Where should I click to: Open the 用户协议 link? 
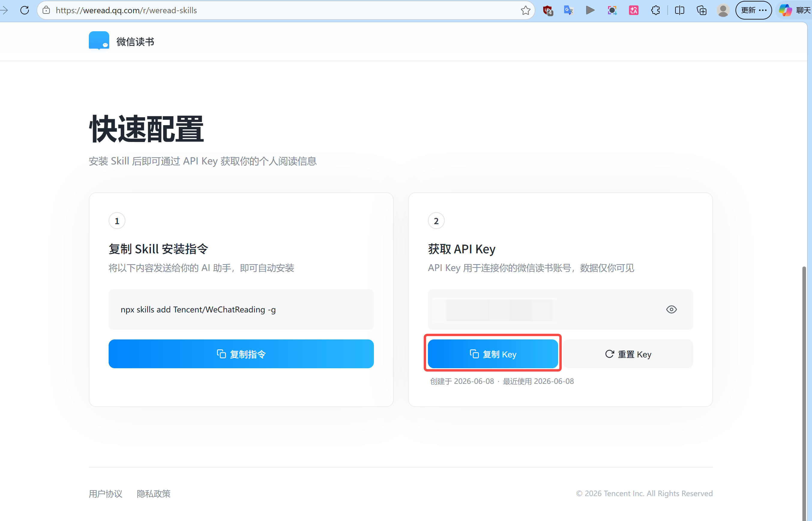[106, 494]
